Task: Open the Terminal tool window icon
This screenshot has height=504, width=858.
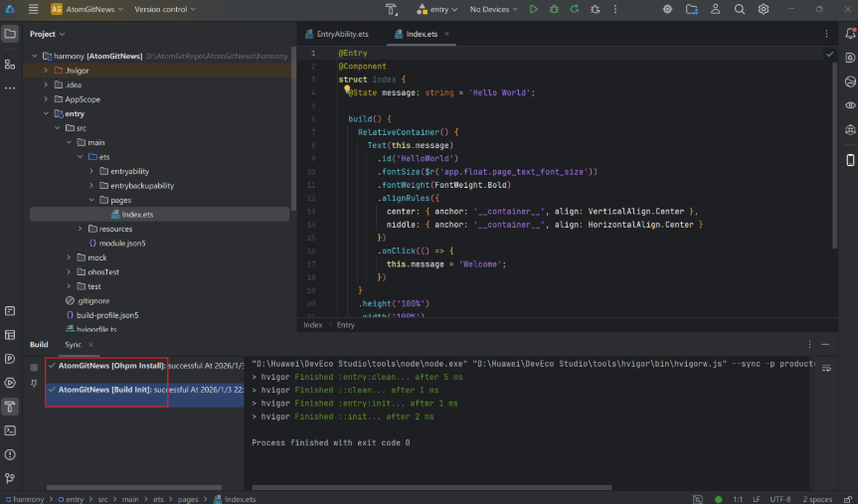Action: click(10, 430)
